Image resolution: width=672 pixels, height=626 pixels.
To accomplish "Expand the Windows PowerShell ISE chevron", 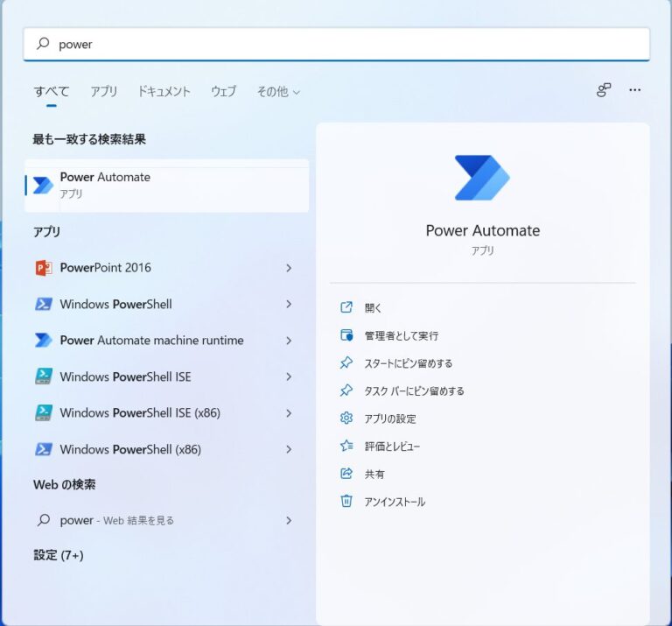I will 289,376.
